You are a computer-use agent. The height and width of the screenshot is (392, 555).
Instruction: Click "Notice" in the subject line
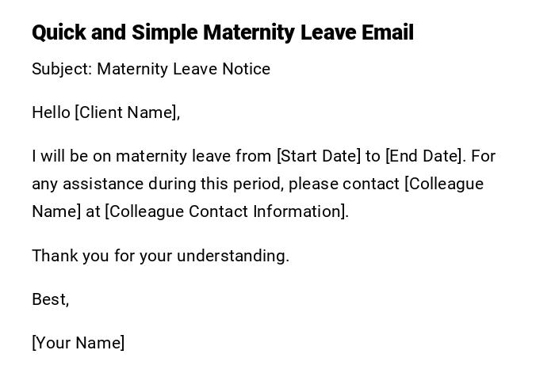246,69
